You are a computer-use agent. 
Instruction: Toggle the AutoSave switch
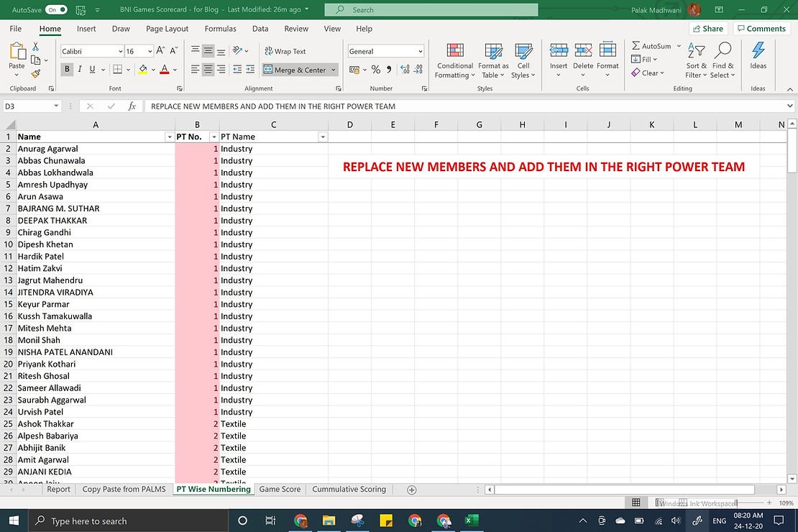point(56,10)
